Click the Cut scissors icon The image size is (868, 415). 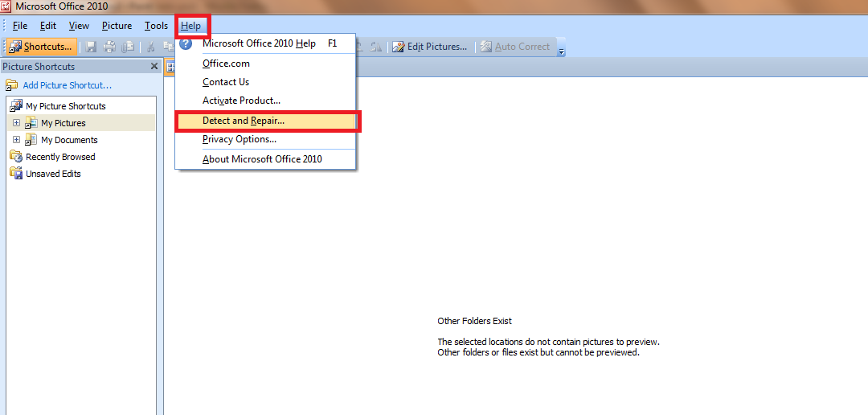pyautogui.click(x=150, y=47)
